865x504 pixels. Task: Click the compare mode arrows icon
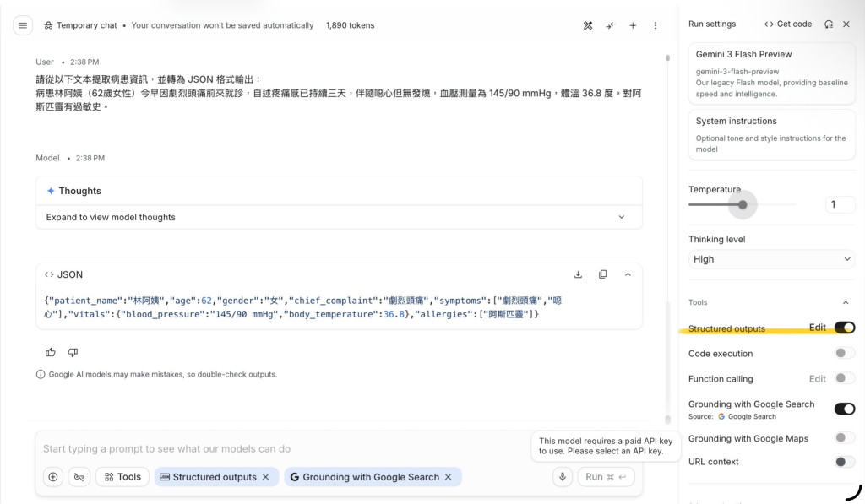coord(610,25)
